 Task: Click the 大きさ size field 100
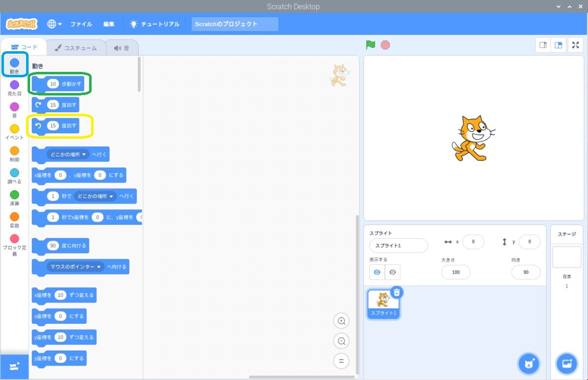[x=456, y=272]
